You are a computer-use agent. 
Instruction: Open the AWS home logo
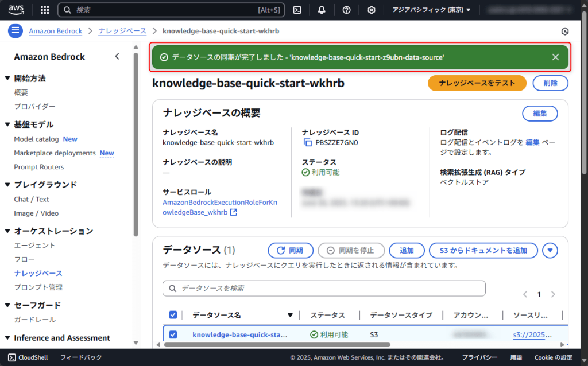[16, 10]
